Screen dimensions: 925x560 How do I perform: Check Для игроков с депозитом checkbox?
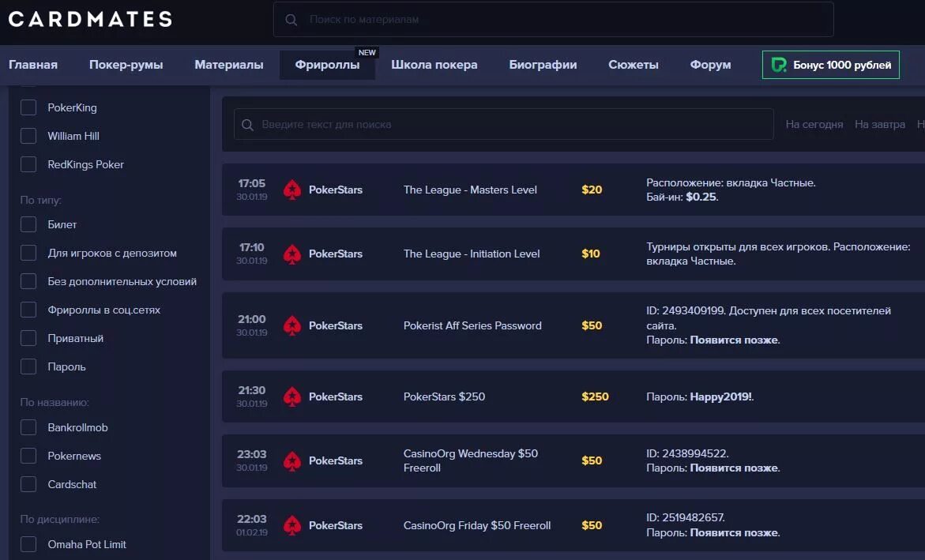(28, 253)
